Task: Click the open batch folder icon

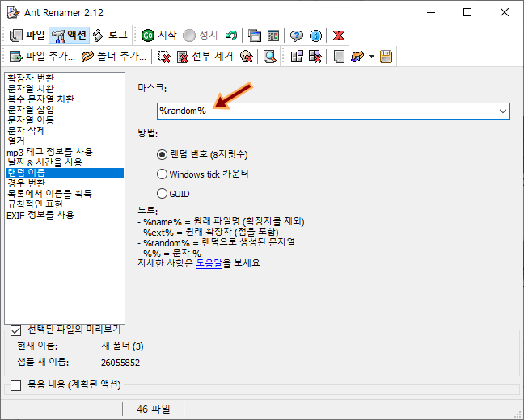Action: click(x=357, y=57)
